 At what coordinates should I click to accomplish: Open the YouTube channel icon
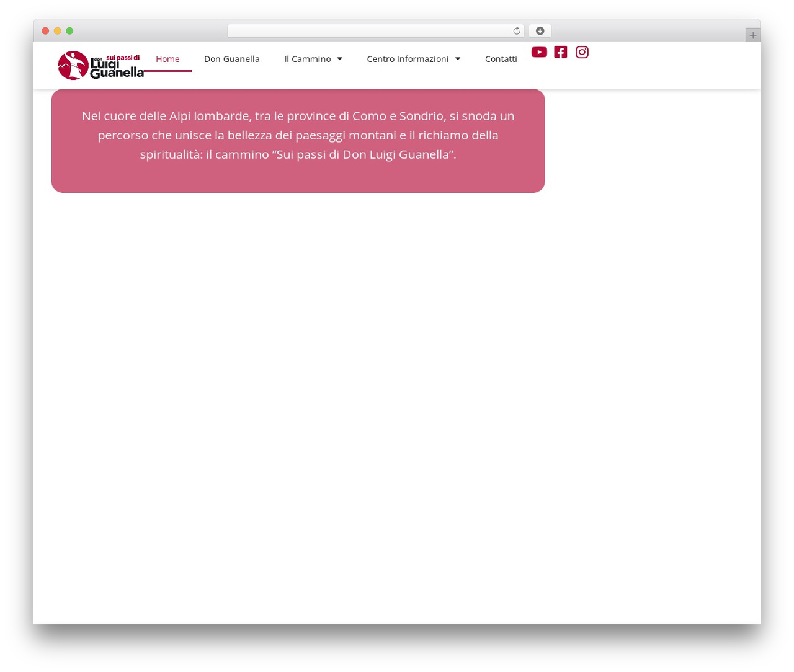pos(539,52)
